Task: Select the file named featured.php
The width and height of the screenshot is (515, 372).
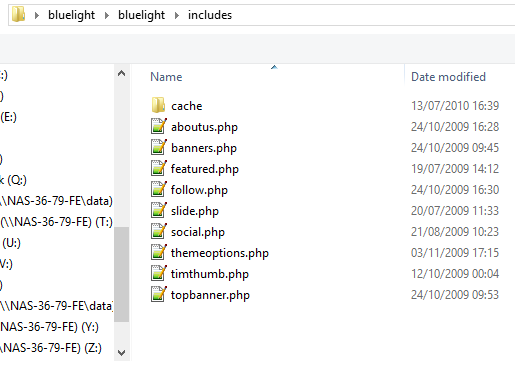Action: pos(205,169)
